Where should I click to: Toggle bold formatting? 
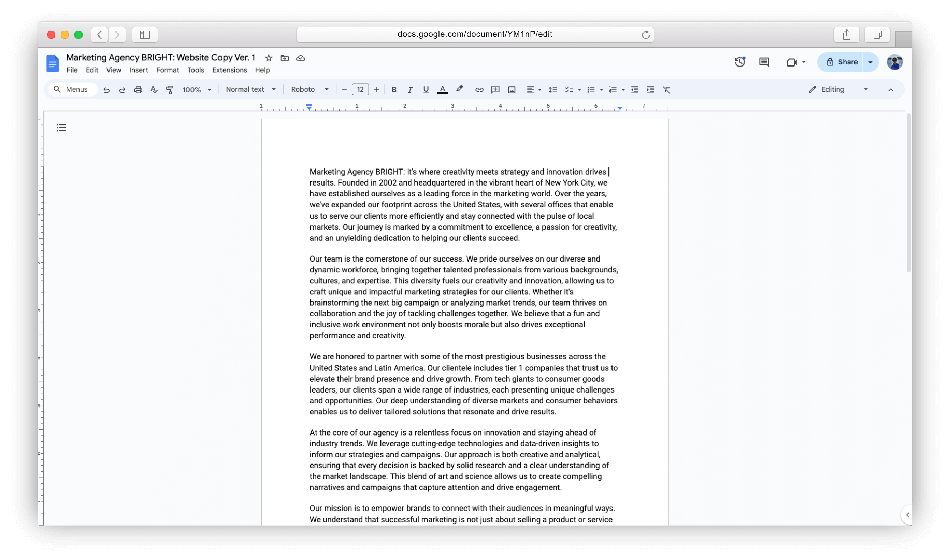(x=394, y=89)
